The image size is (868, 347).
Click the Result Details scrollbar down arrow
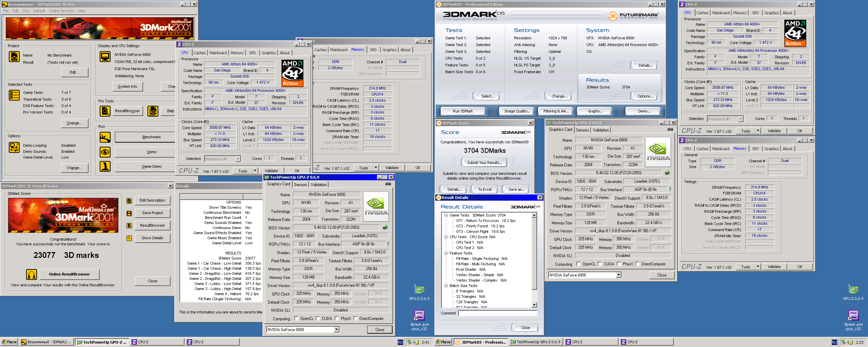534,305
